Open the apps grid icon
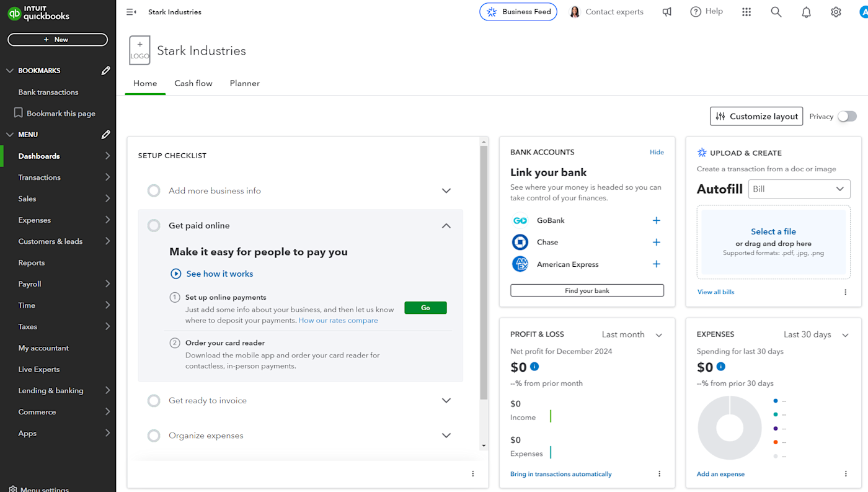Viewport: 868px width, 492px height. [746, 12]
